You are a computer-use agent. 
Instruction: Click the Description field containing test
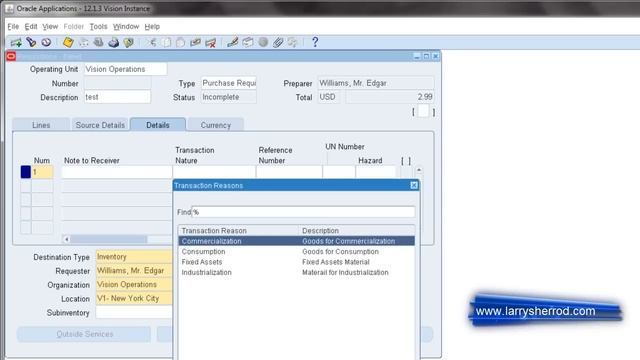[x=117, y=97]
